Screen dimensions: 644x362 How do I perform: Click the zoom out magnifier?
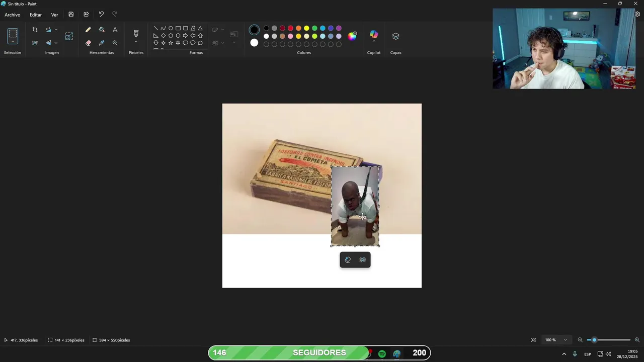[580, 340]
